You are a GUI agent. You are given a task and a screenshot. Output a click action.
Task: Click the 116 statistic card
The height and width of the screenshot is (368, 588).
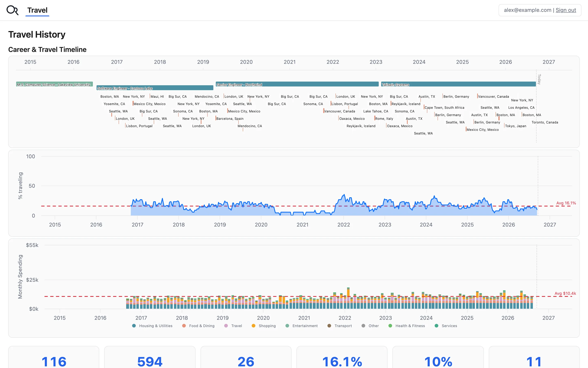tap(54, 357)
